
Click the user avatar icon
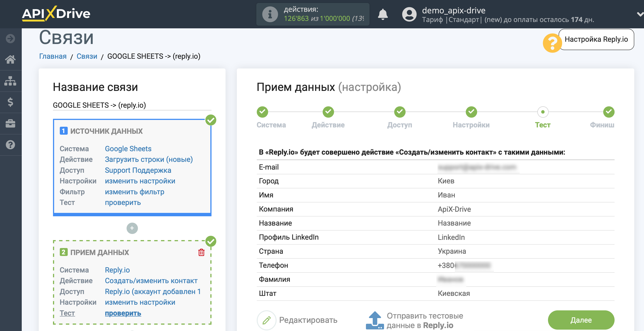point(409,14)
